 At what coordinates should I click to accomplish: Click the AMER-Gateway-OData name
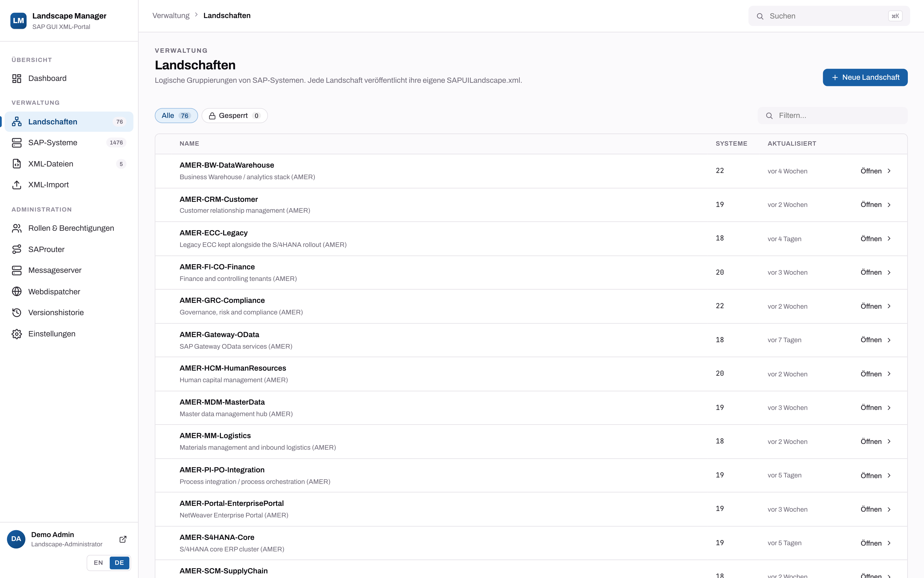(x=219, y=335)
